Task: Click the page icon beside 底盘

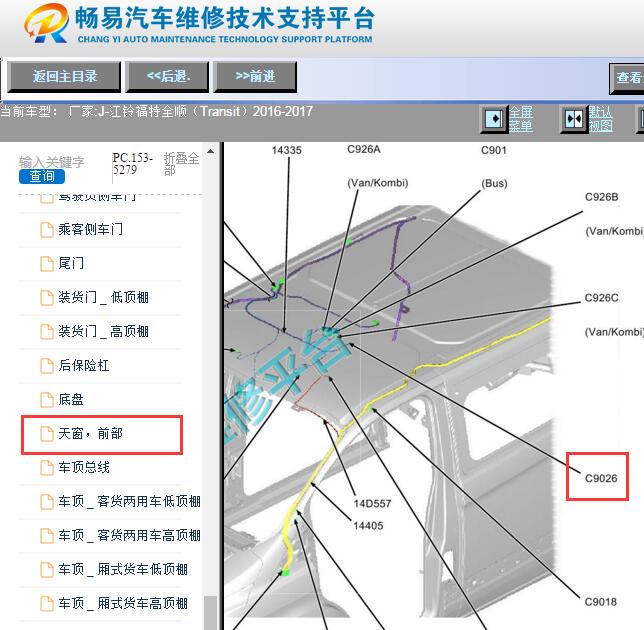Action: pos(46,400)
